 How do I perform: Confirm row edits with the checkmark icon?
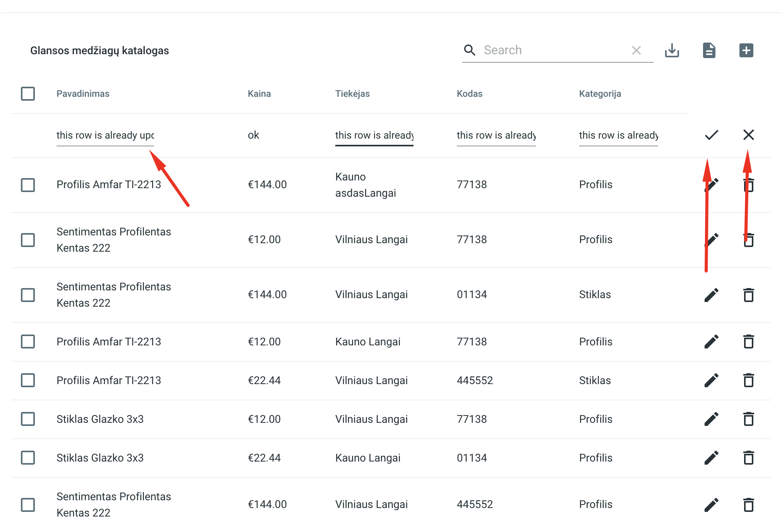[x=711, y=135]
